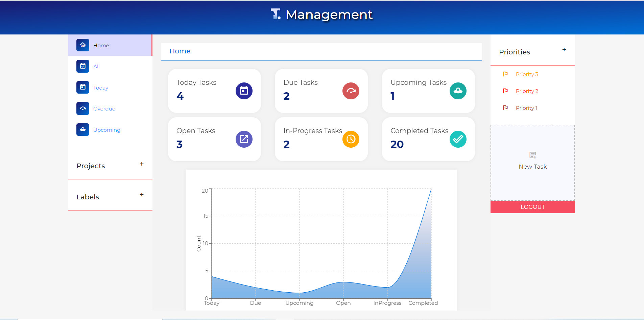
Task: Click the Overdue gauge icon in sidebar
Action: click(x=83, y=108)
